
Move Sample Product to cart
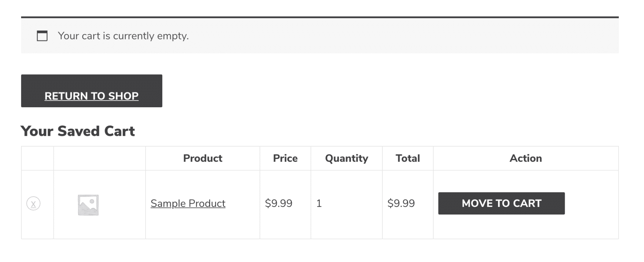501,203
